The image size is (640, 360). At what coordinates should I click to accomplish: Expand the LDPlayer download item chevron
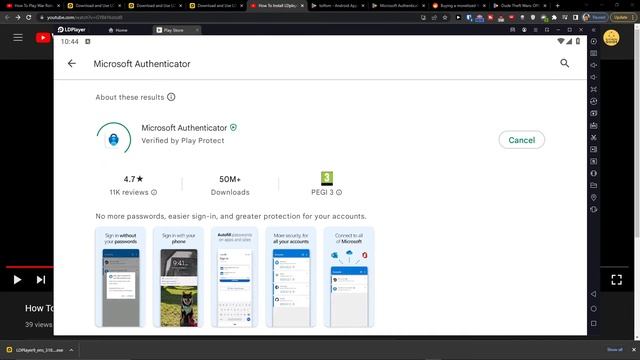pyautogui.click(x=71, y=350)
